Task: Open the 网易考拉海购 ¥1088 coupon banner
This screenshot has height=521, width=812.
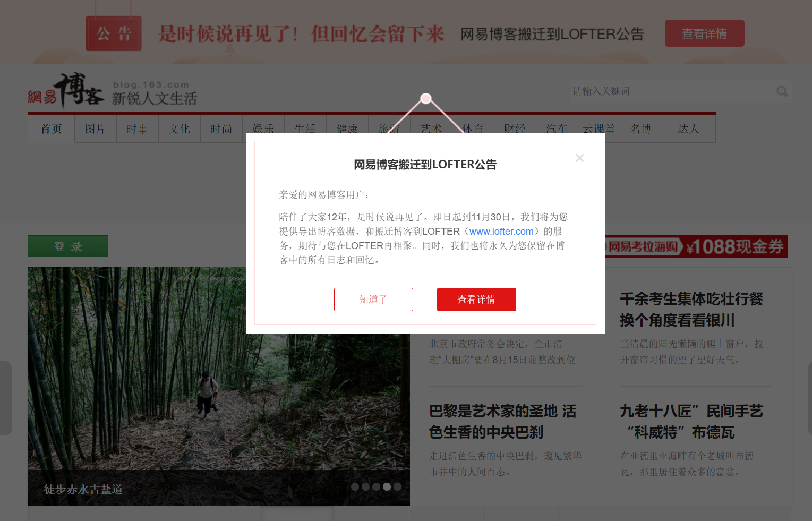Action: [x=696, y=246]
